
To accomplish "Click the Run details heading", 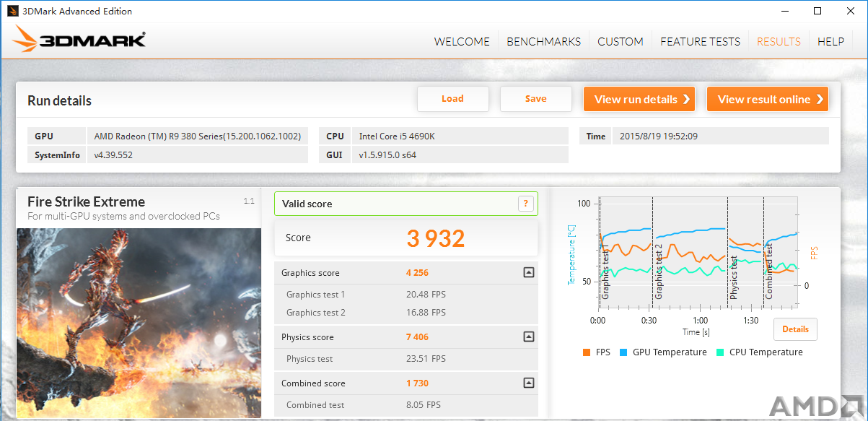I will [59, 100].
